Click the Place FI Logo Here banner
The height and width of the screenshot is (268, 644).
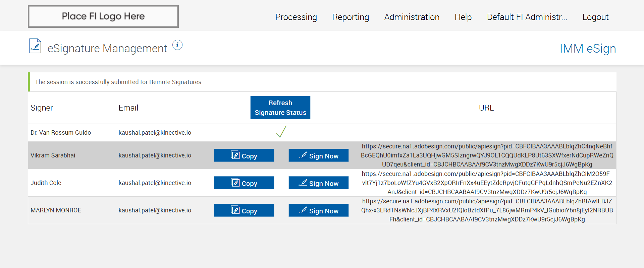[103, 16]
